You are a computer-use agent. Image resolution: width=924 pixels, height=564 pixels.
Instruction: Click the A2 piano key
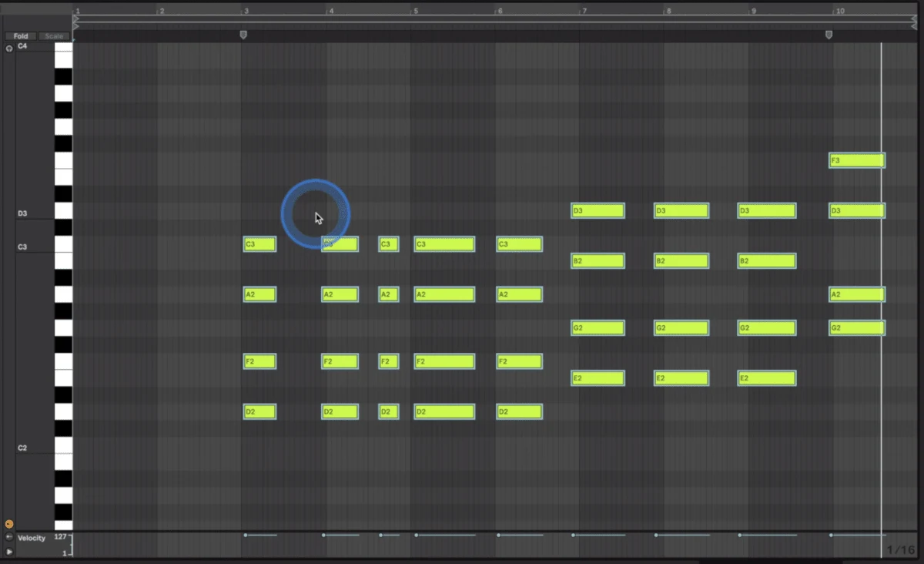pos(63,294)
